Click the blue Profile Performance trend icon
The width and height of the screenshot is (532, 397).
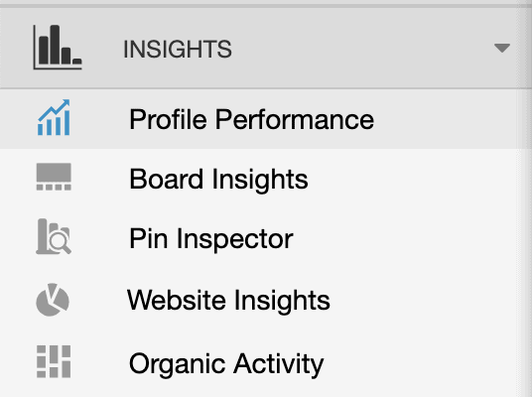[54, 117]
